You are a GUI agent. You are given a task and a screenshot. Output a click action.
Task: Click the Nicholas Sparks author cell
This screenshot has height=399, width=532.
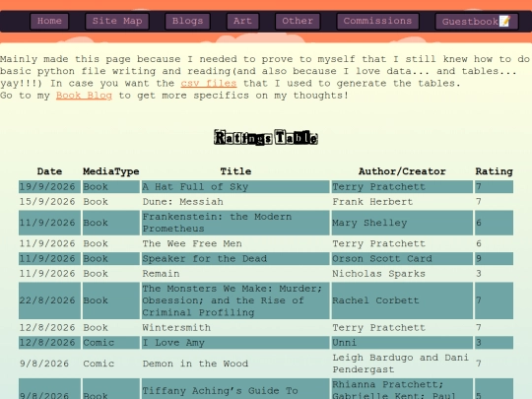pyautogui.click(x=402, y=274)
